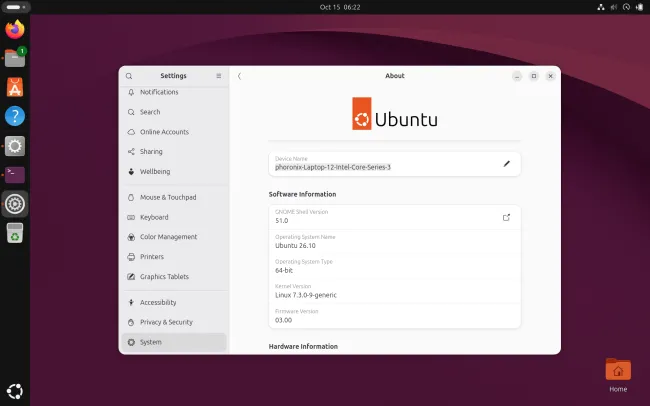Click the Hardware Information heading
The width and height of the screenshot is (650, 406).
pyautogui.click(x=303, y=346)
